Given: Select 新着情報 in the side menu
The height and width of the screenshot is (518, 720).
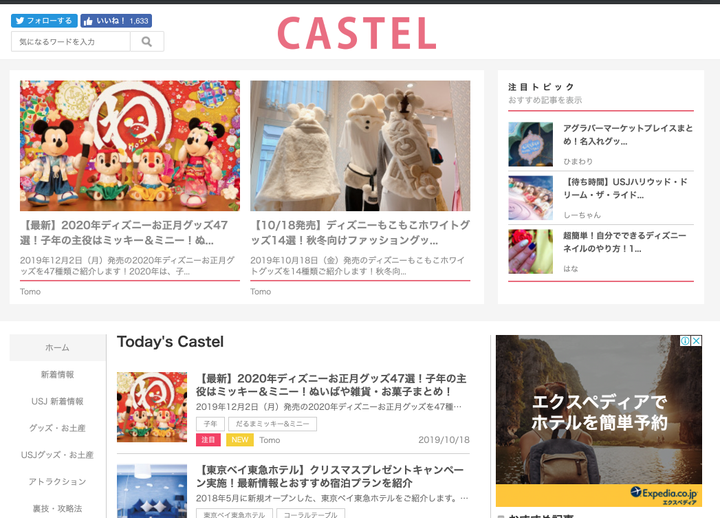Looking at the screenshot, I should [57, 374].
